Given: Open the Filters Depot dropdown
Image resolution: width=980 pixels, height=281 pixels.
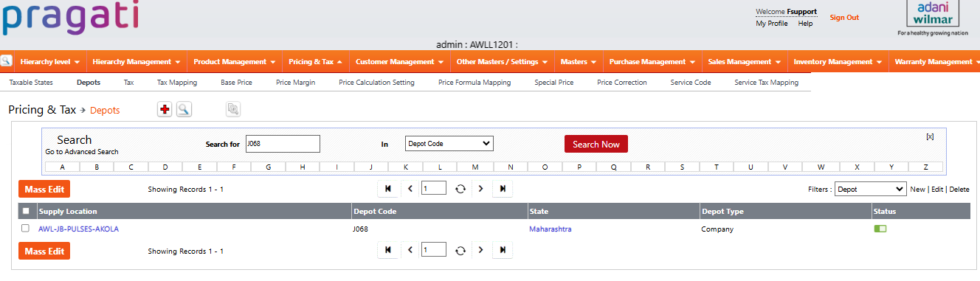Looking at the screenshot, I should 871,190.
